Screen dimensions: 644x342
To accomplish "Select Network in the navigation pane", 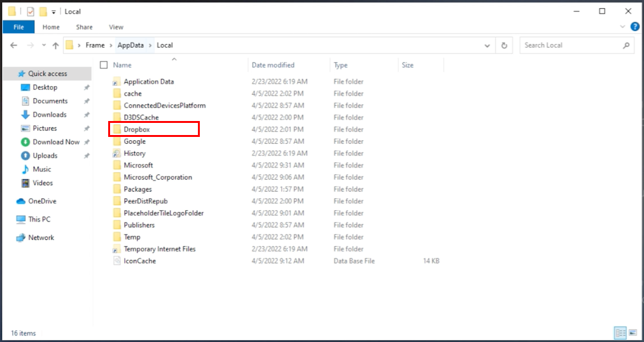I will [x=41, y=237].
